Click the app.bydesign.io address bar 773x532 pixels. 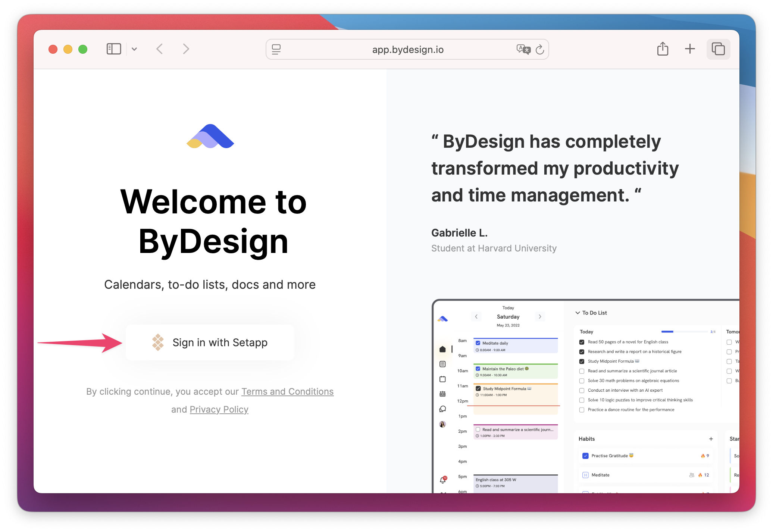(407, 49)
